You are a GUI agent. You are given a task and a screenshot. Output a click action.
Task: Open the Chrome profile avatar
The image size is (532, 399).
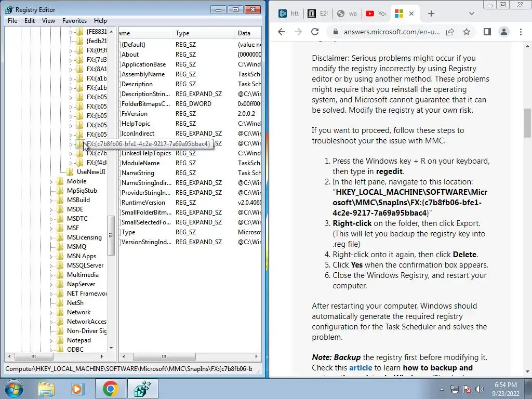coord(504,32)
